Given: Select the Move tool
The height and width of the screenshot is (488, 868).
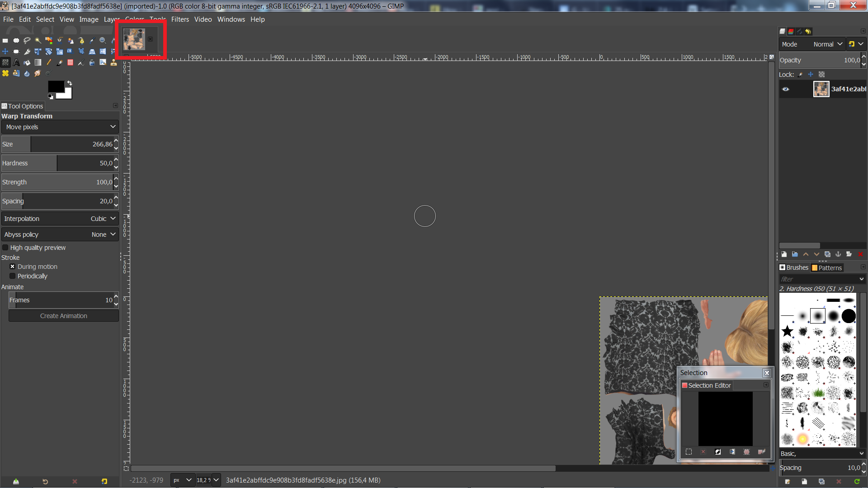Looking at the screenshot, I should pos(5,52).
